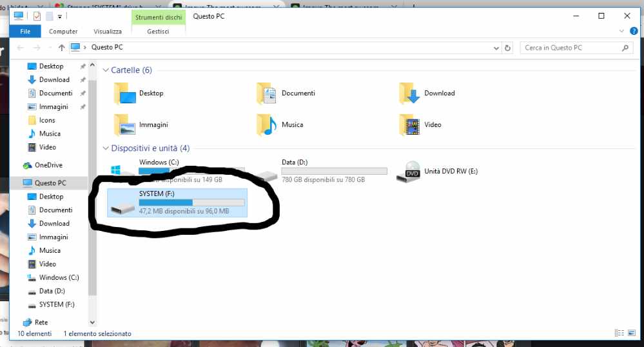Viewport: 644px width, 347px height.
Task: Click the SYSTEM (F:) drive capacity bar
Action: (x=191, y=203)
